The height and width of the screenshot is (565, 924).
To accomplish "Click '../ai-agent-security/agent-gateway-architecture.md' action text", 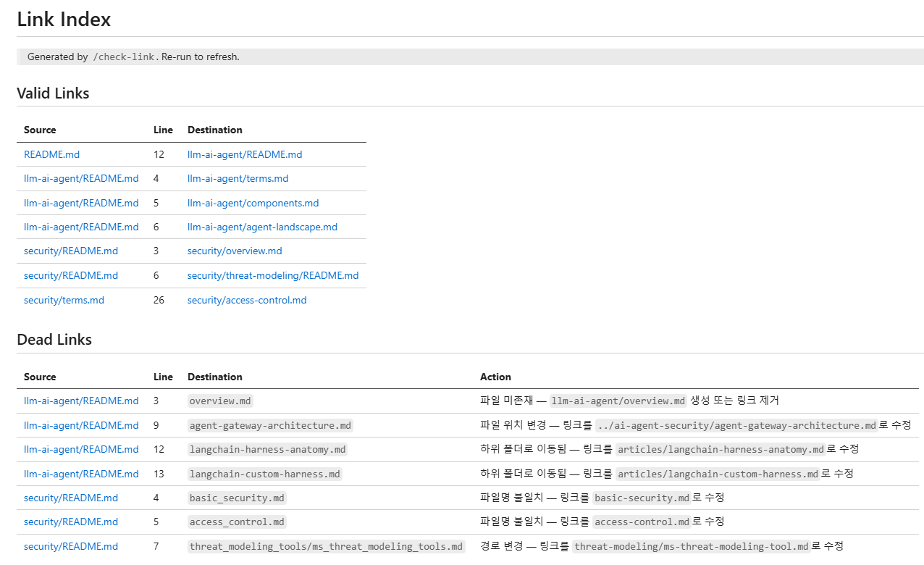I will click(736, 425).
